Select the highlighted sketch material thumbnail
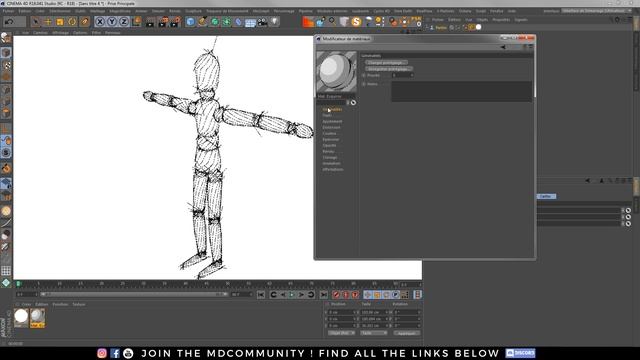The height and width of the screenshot is (360, 640). (x=38, y=318)
